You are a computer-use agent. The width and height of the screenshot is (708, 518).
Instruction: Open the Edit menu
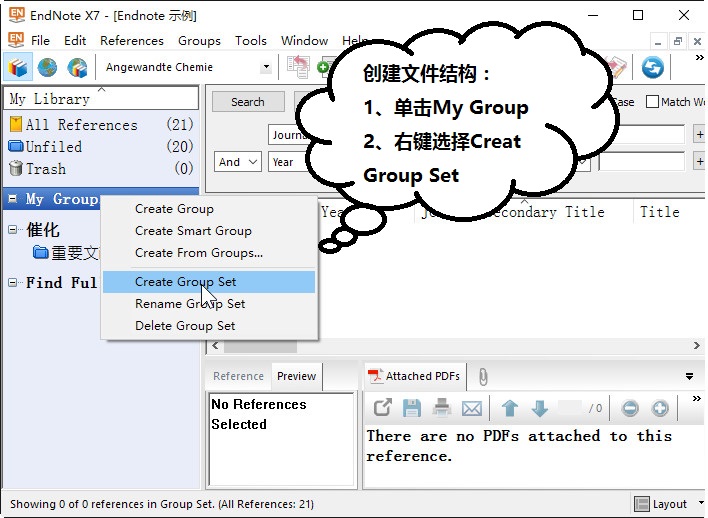75,41
